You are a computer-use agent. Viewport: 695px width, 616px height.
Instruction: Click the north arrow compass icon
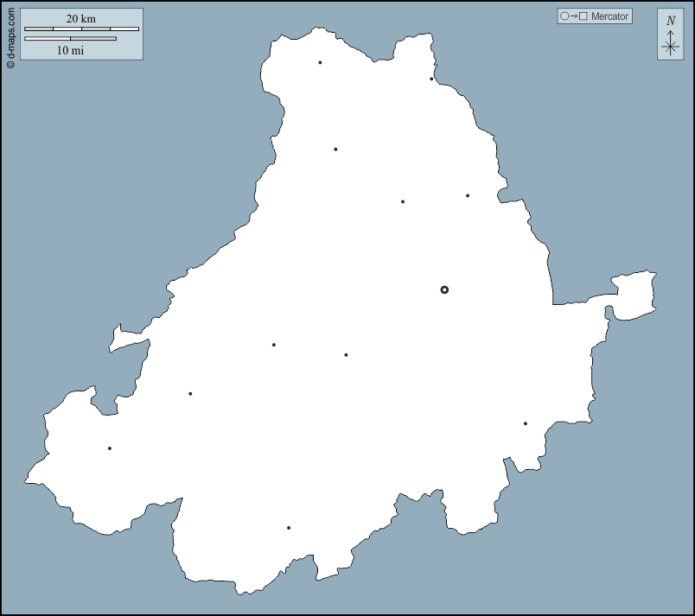click(671, 35)
